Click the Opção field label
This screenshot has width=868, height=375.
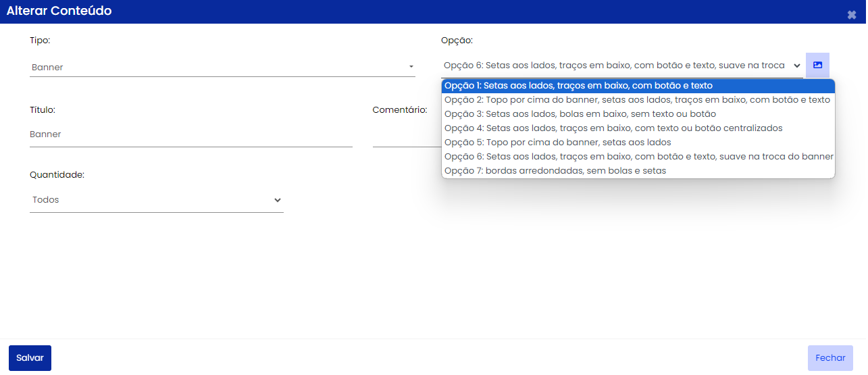pos(457,41)
